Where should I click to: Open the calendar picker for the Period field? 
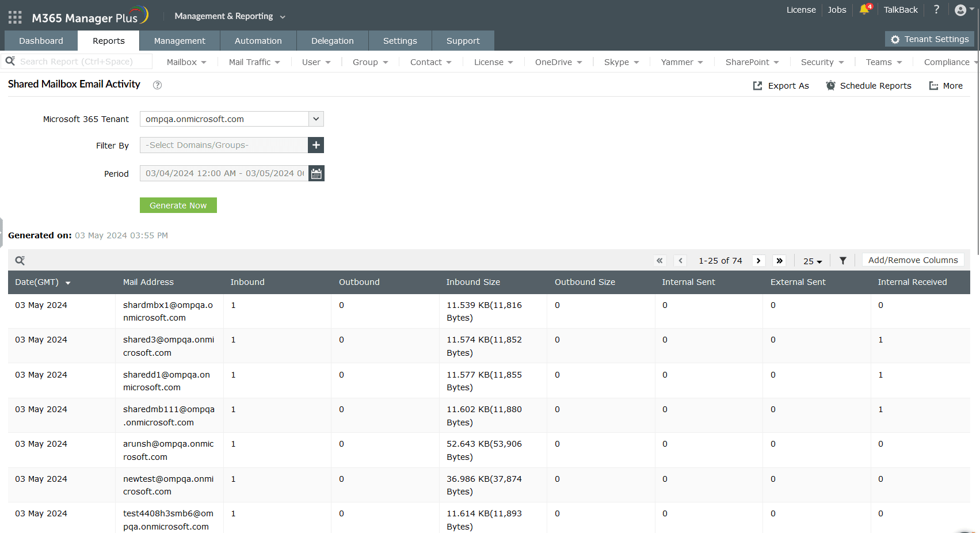(x=316, y=173)
